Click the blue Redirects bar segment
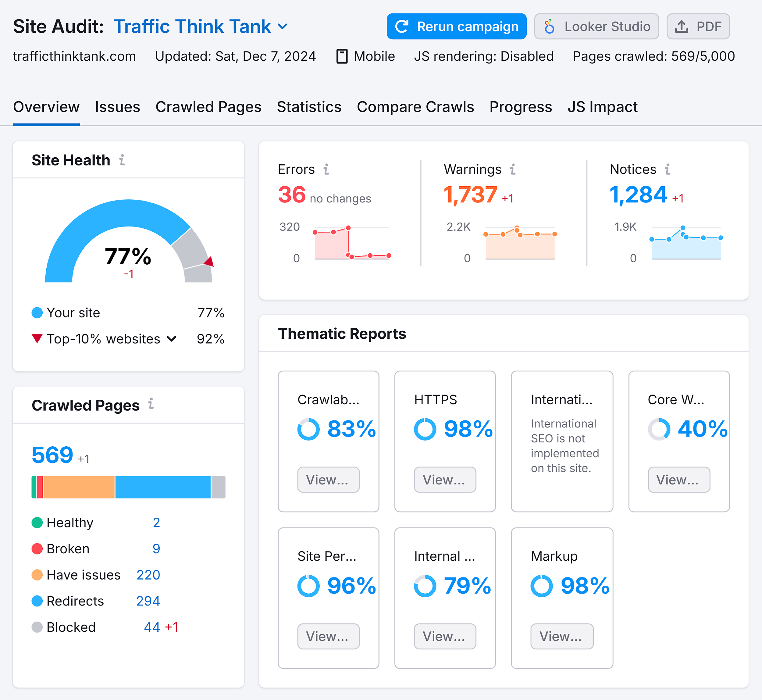The height and width of the screenshot is (700, 762). tap(163, 487)
